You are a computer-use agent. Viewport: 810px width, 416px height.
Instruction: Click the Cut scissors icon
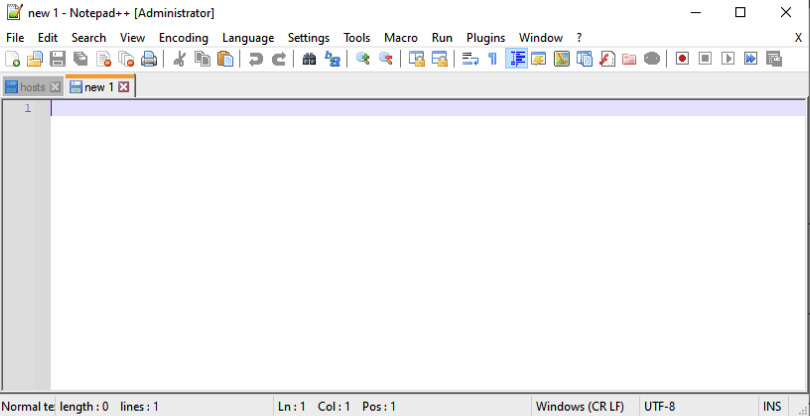click(179, 59)
